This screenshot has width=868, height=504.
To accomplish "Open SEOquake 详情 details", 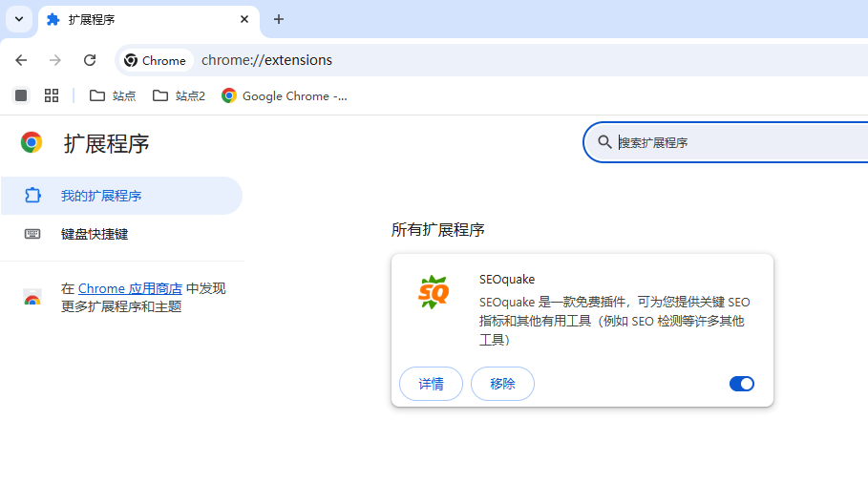I will (431, 384).
